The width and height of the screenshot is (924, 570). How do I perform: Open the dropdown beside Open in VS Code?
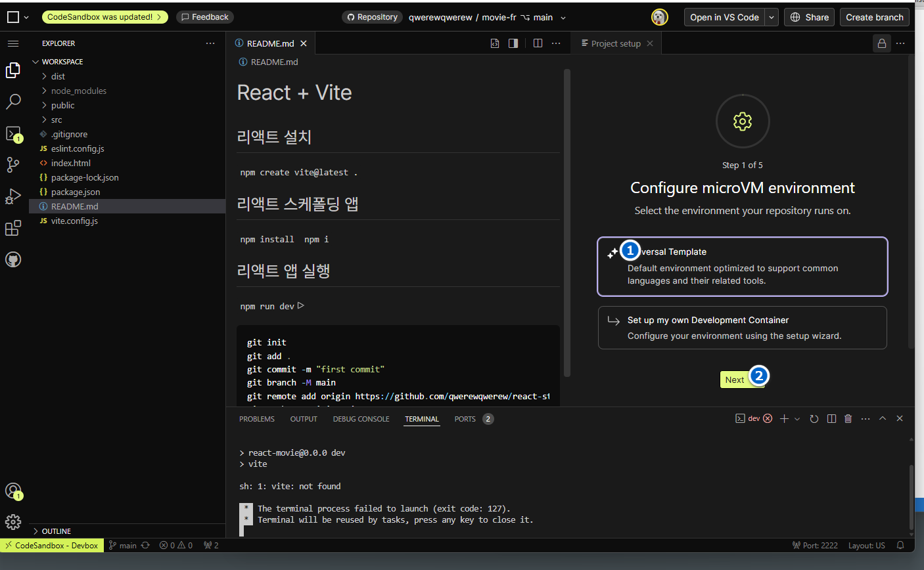(x=772, y=17)
